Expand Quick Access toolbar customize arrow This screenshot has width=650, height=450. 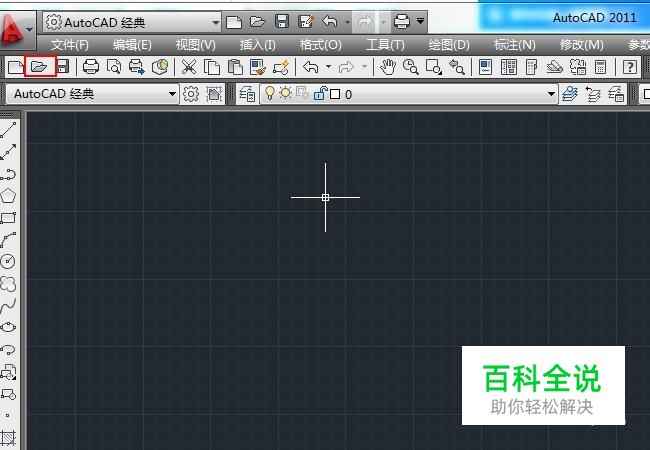(x=420, y=20)
